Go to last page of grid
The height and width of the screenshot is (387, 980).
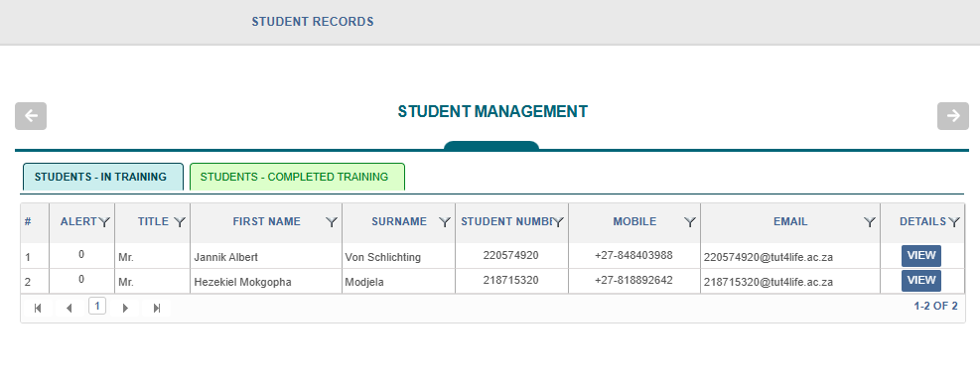click(x=157, y=308)
